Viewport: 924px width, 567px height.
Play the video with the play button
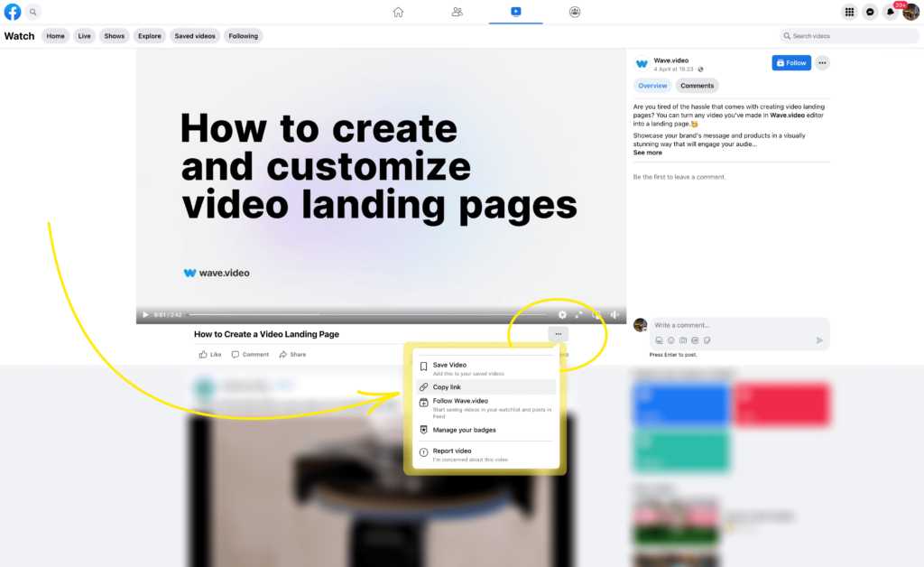tap(145, 315)
